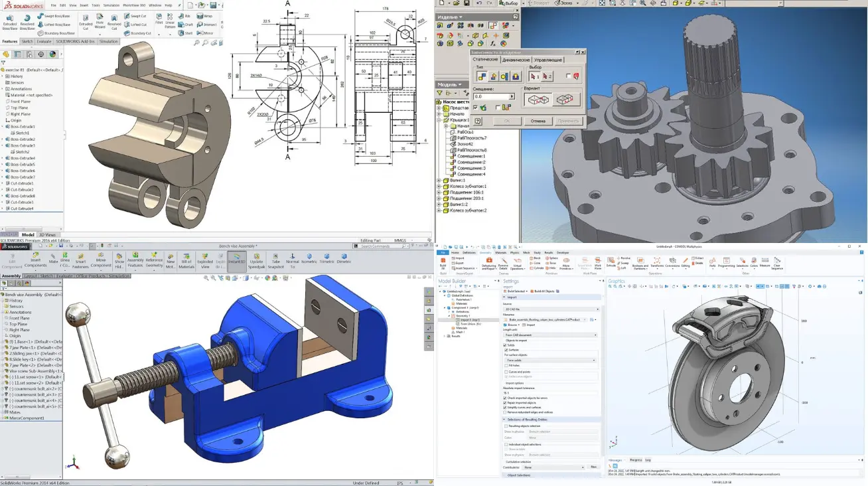Open the Hole Wizard tool
Image resolution: width=868 pixels, height=486 pixels.
[x=100, y=19]
